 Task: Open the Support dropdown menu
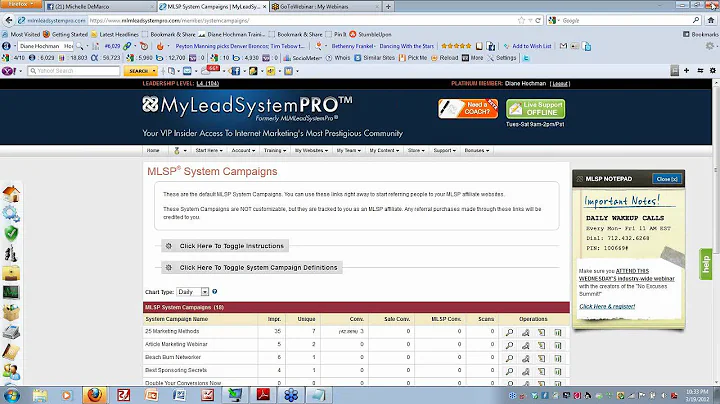444,151
